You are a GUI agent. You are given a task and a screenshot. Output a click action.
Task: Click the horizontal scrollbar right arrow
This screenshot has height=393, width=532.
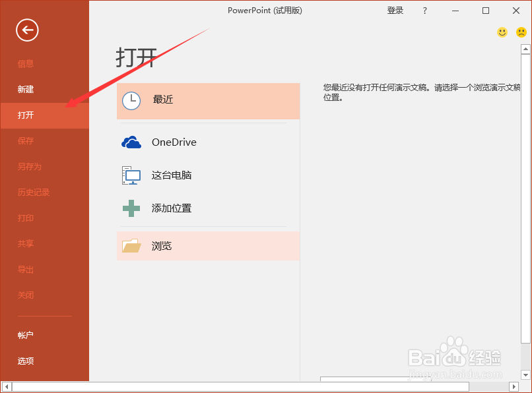[x=514, y=386]
